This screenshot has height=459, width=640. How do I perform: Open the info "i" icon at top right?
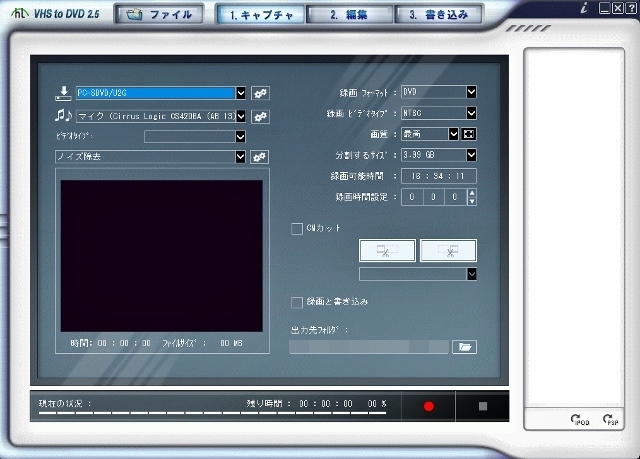click(x=584, y=8)
